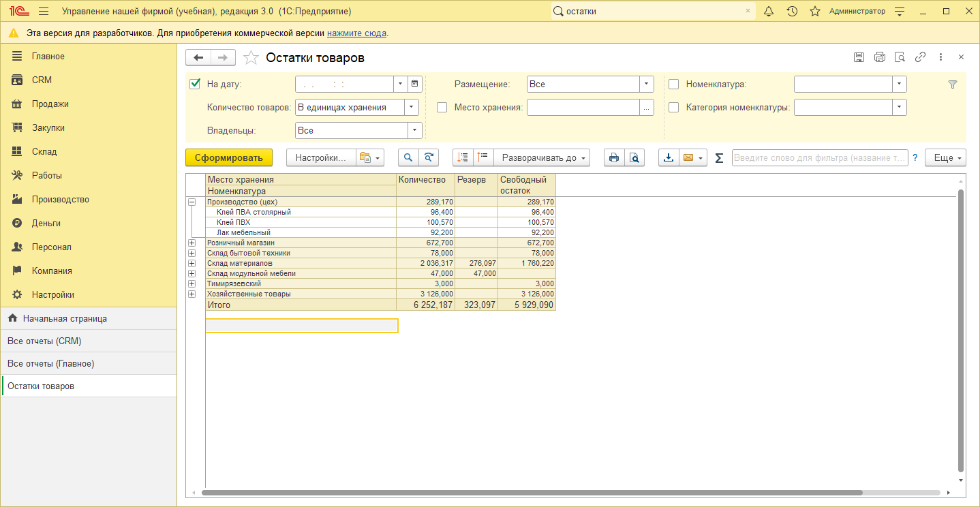Open Количество товаров dropdown
This screenshot has width=980, height=507.
tap(412, 107)
